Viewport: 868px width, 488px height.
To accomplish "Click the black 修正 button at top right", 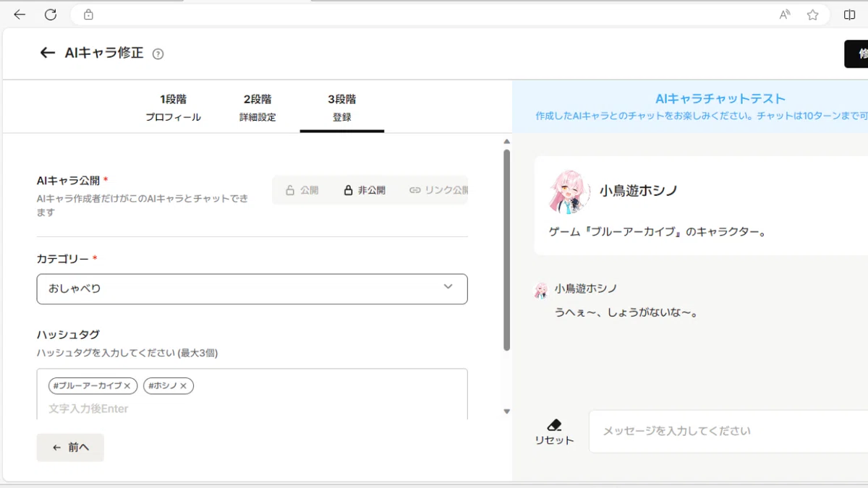I will coord(856,54).
